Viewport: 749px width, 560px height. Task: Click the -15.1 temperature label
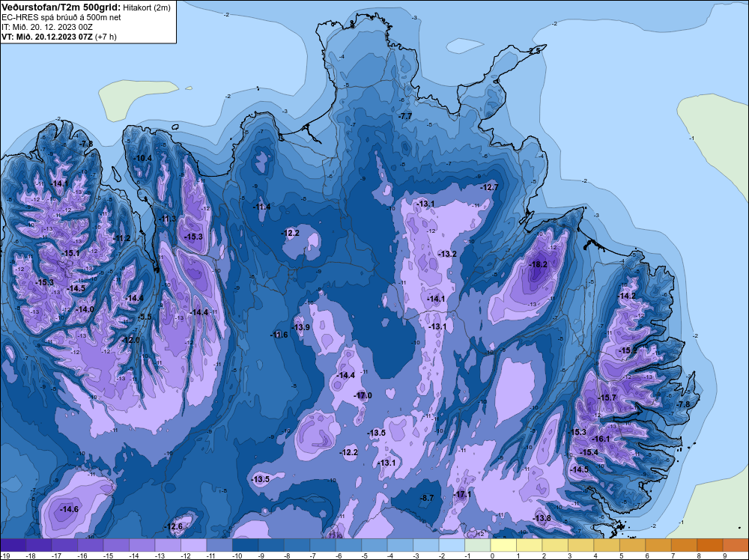[x=70, y=253]
